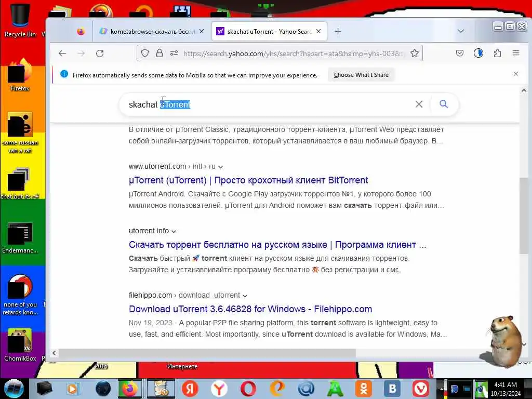Go back to the previous page

click(x=62, y=54)
